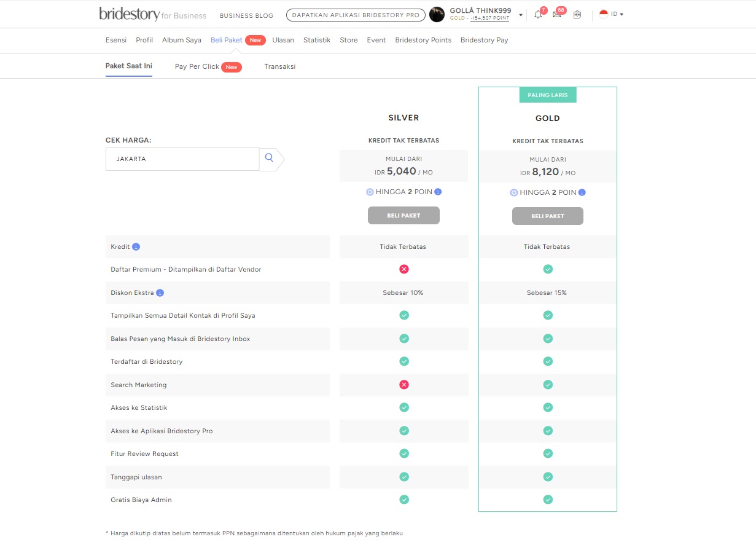This screenshot has height=550, width=756.
Task: Click Silver's check for Akses ke Aplikasi Bridestory Pro
Action: click(x=404, y=431)
